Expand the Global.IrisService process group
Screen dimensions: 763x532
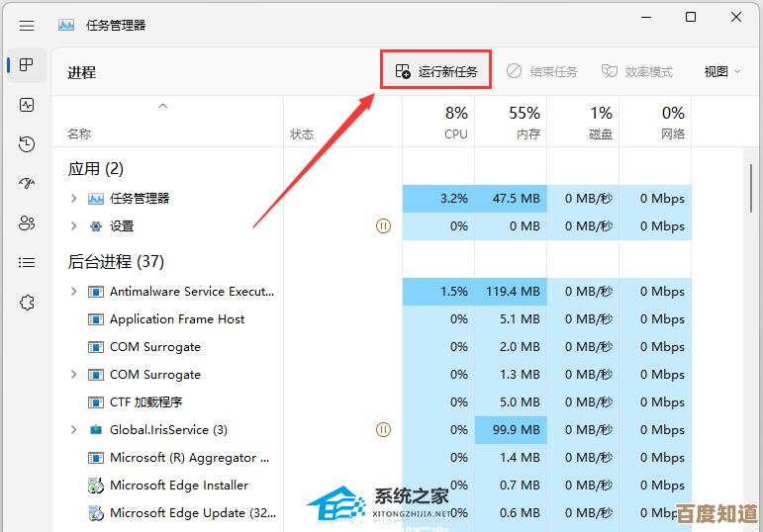coord(73,430)
